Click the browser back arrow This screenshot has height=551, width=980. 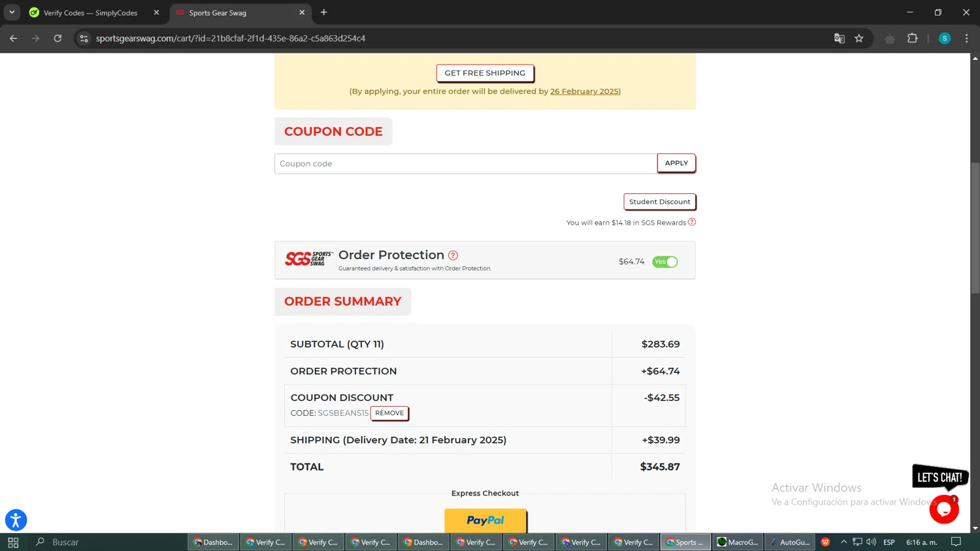(13, 39)
